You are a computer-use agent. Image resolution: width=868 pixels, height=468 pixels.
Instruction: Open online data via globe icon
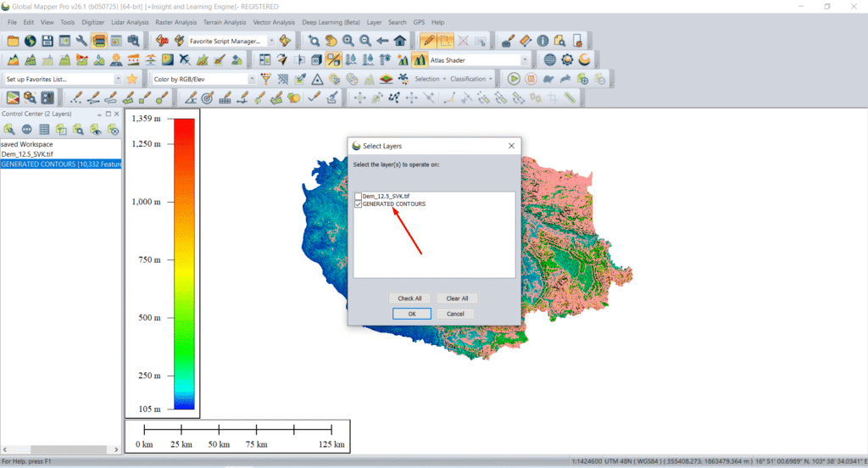pos(30,41)
